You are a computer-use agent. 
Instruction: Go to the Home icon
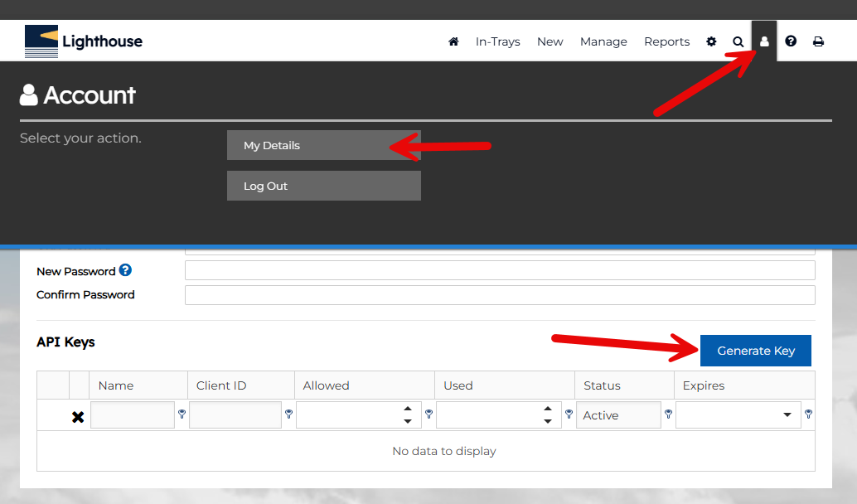(453, 41)
